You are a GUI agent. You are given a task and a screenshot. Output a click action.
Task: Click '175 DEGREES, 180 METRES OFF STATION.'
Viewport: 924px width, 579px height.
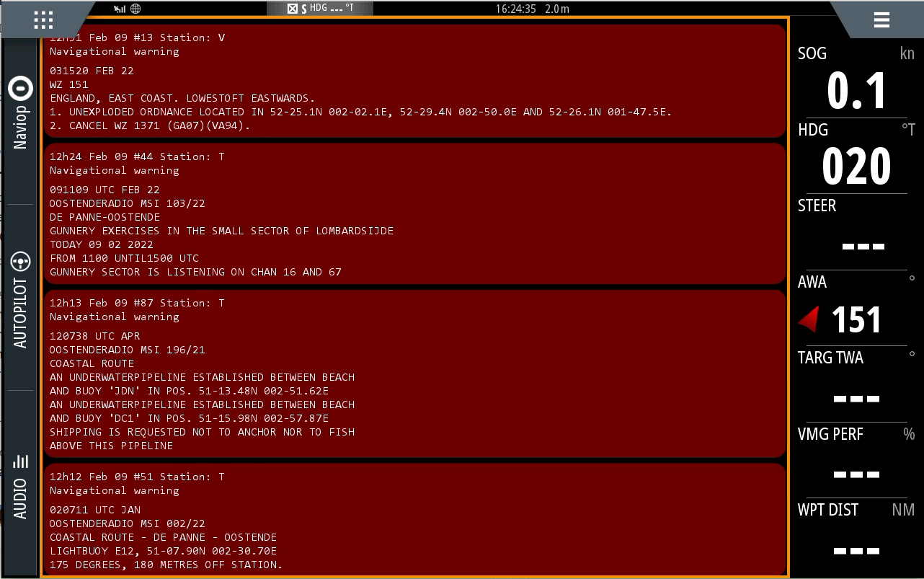click(x=166, y=565)
